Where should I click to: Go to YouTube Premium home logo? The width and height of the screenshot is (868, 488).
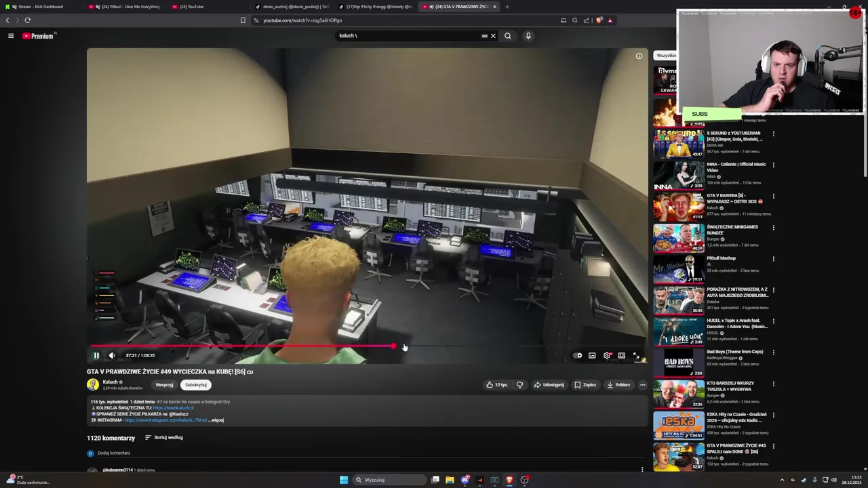pyautogui.click(x=38, y=36)
